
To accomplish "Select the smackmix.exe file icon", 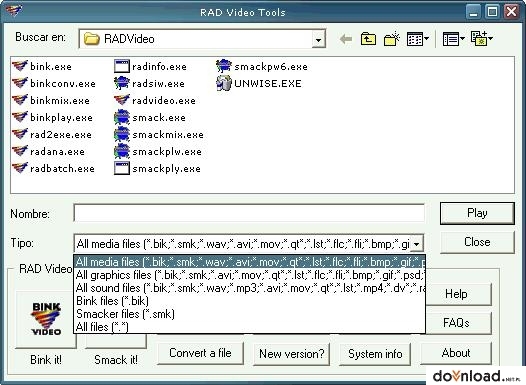I will click(x=122, y=134).
